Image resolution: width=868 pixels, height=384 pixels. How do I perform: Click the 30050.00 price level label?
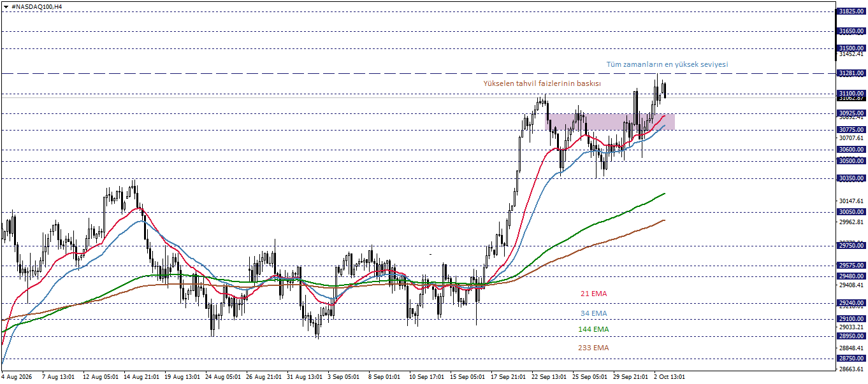point(851,211)
